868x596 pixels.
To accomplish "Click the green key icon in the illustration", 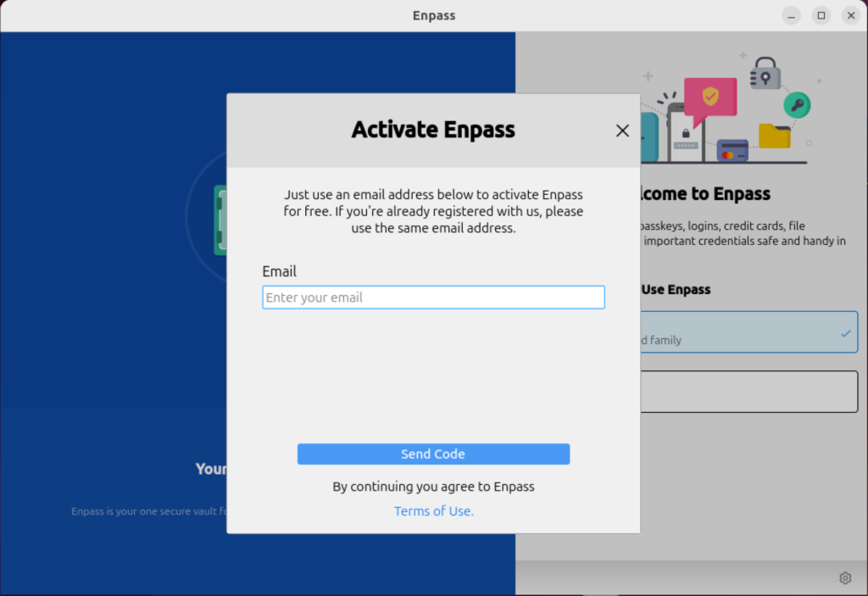I will (797, 105).
